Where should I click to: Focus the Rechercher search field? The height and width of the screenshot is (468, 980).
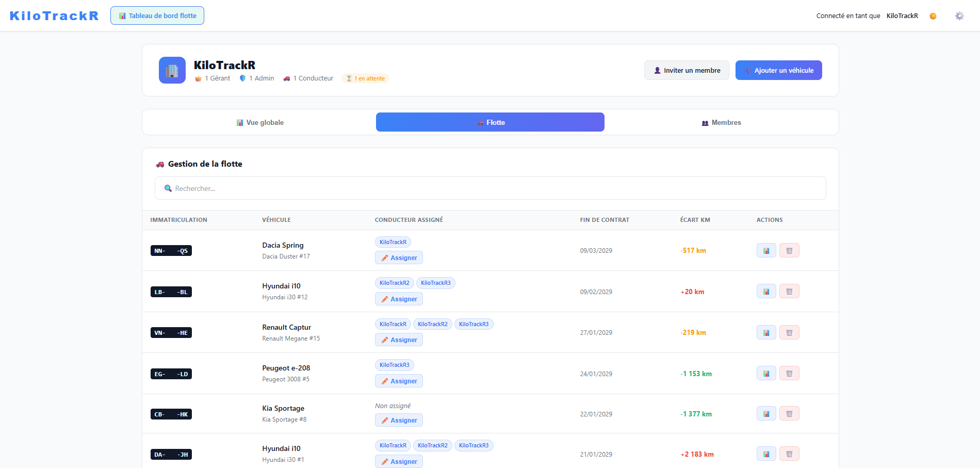point(490,188)
